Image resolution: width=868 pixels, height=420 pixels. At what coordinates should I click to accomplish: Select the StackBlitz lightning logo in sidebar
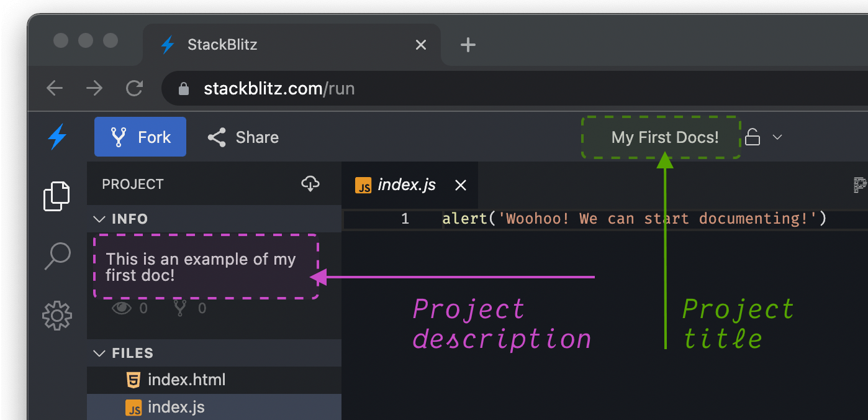pyautogui.click(x=57, y=137)
